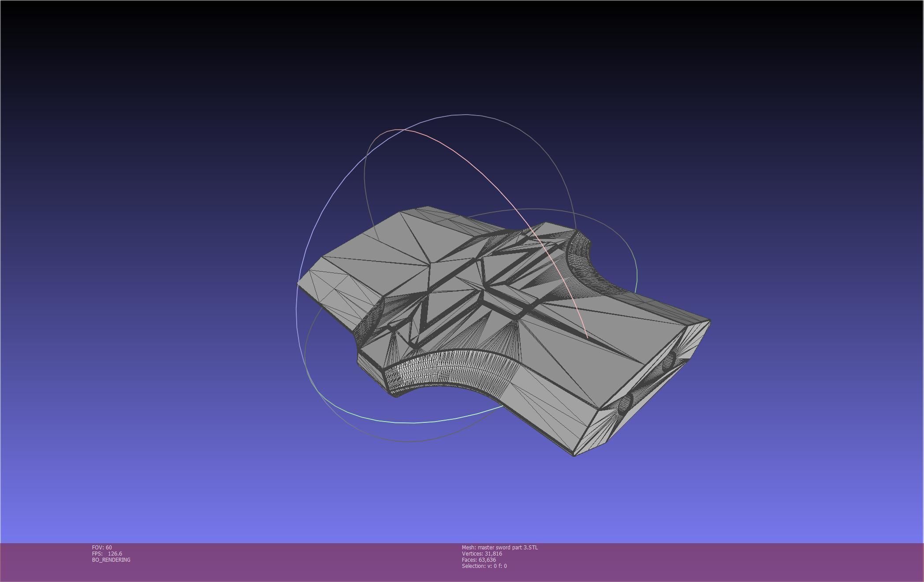Click the BO_RENDERING status label

[111, 560]
